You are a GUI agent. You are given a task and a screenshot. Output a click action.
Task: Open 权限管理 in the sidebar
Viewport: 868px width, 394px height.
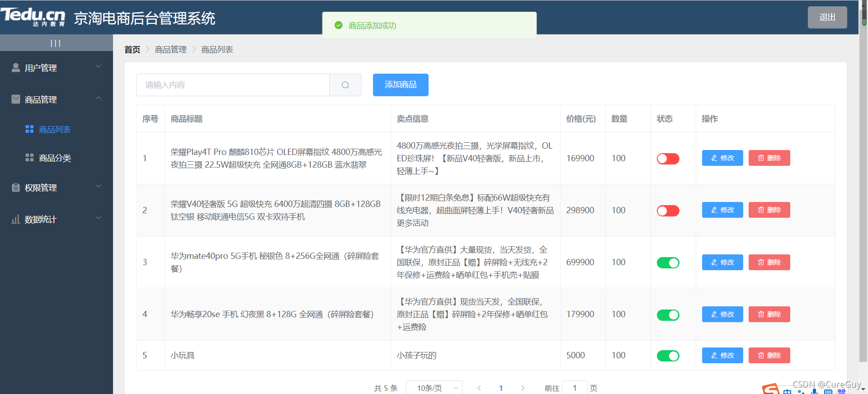point(57,188)
